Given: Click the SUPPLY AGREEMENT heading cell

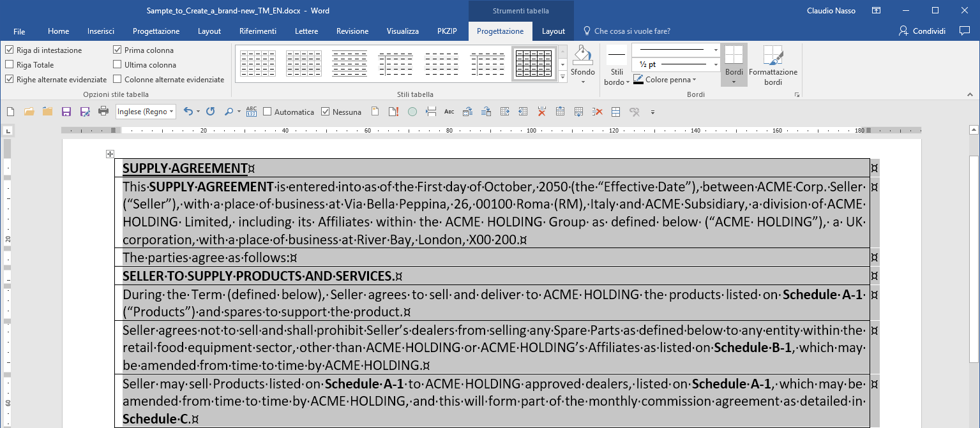Looking at the screenshot, I should [492, 168].
